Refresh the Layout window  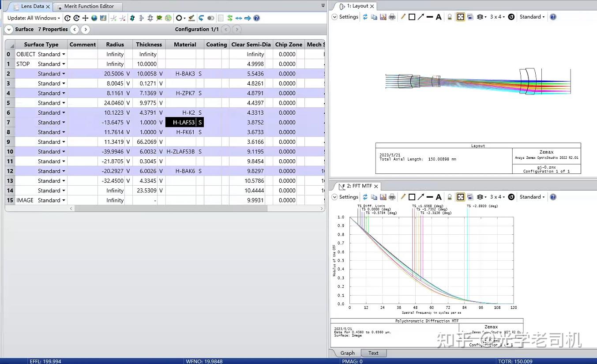pos(365,17)
